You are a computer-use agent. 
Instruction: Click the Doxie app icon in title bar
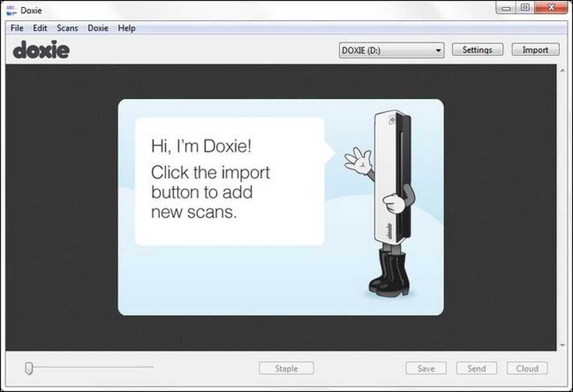click(11, 10)
